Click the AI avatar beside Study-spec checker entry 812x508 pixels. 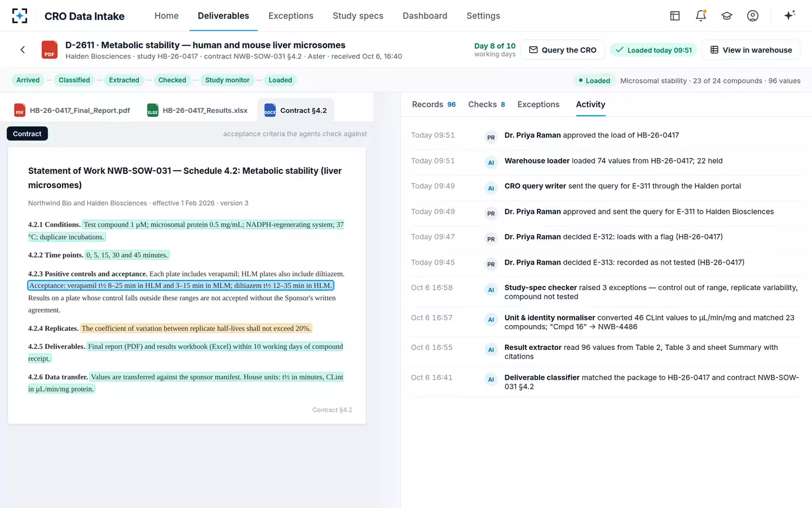491,290
